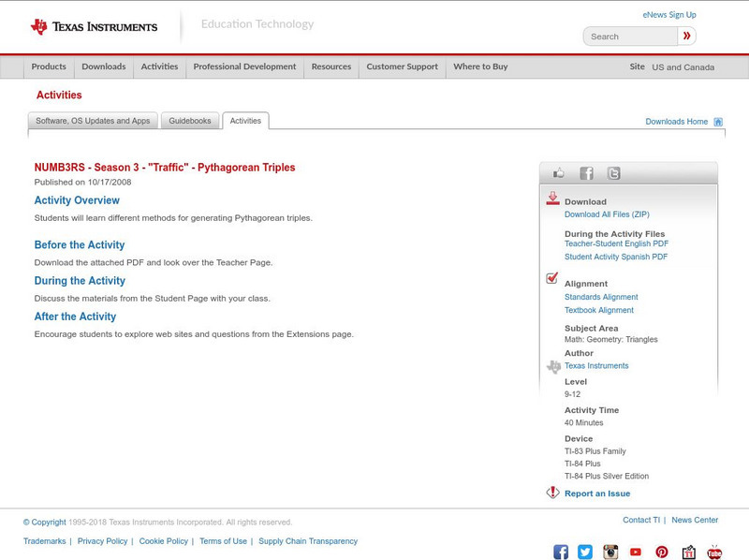This screenshot has width=749, height=560.
Task: Click the Report an Issue warning icon
Action: [552, 493]
